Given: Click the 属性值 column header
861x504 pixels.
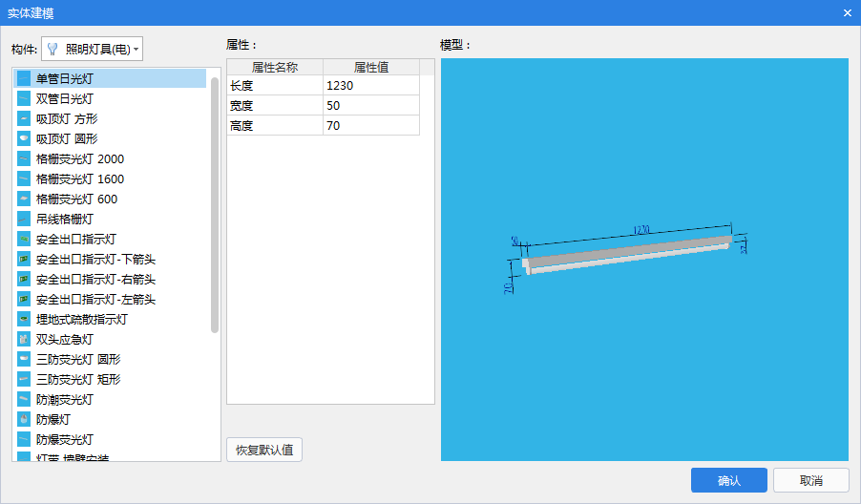Looking at the screenshot, I should pos(370,67).
